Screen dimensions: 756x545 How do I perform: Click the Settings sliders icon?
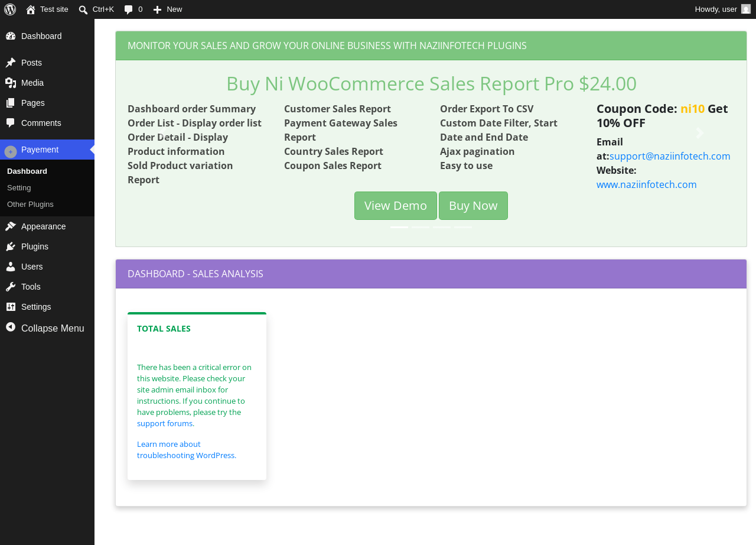11,307
